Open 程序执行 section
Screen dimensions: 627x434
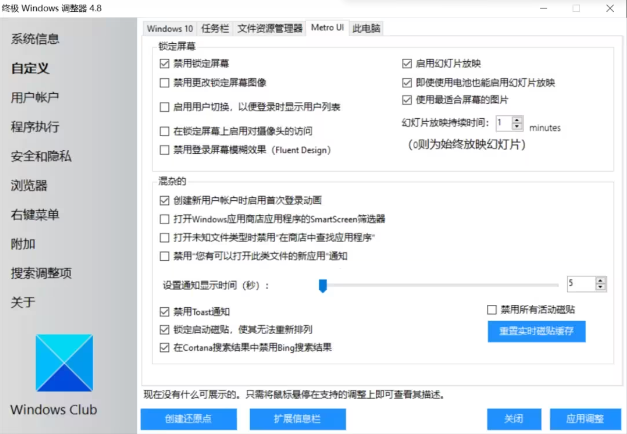click(35, 127)
